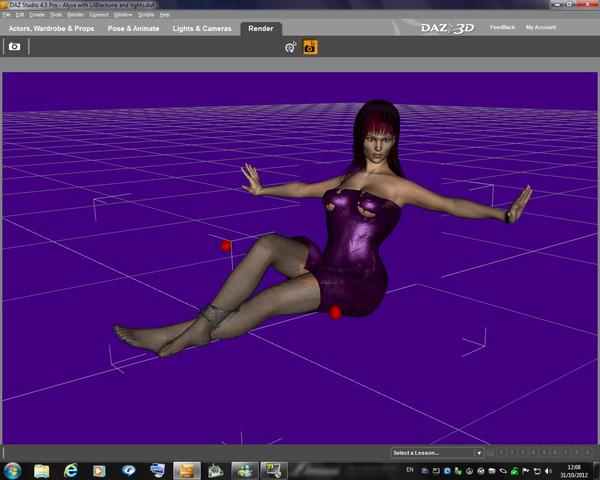Switch to the Lights & Cameras tab
The image size is (600, 480).
click(202, 28)
